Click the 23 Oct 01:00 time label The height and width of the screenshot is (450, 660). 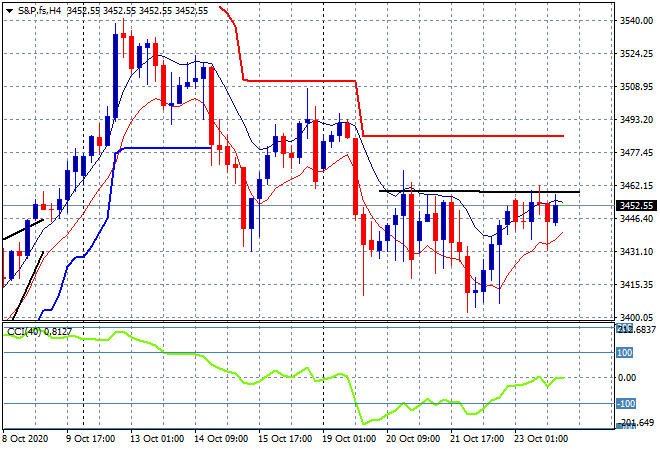coord(541,439)
